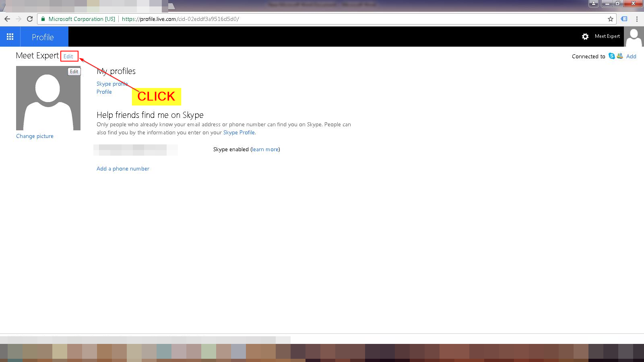Click Edit button on profile picture

click(x=74, y=72)
